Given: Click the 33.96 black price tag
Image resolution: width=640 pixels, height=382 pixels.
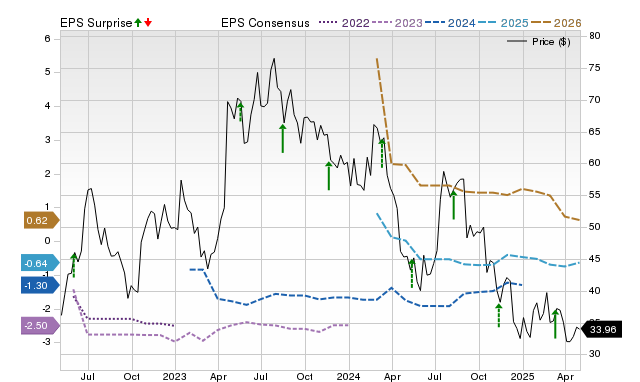Looking at the screenshot, I should [601, 329].
